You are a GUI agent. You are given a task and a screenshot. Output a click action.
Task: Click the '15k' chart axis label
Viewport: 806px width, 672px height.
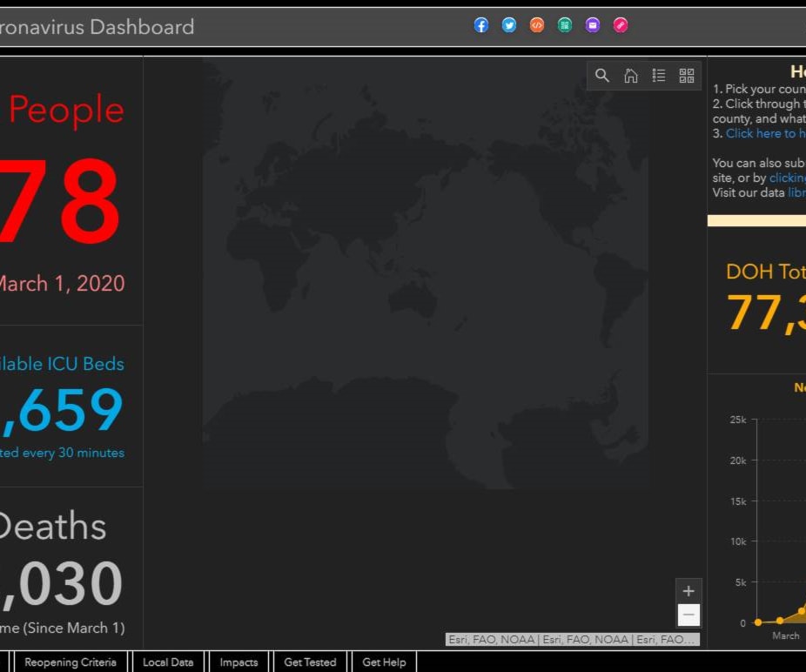pyautogui.click(x=738, y=501)
